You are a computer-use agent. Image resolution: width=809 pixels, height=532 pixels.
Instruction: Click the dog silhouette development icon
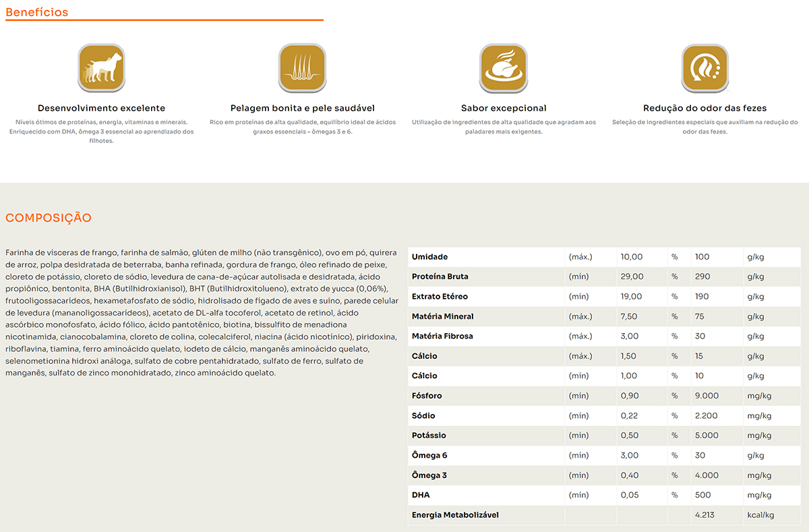101,68
